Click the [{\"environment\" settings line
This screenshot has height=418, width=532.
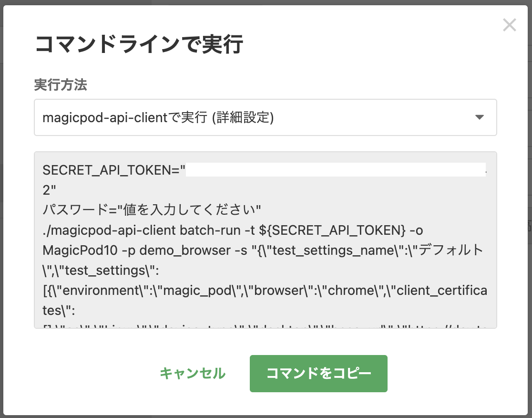point(265,290)
